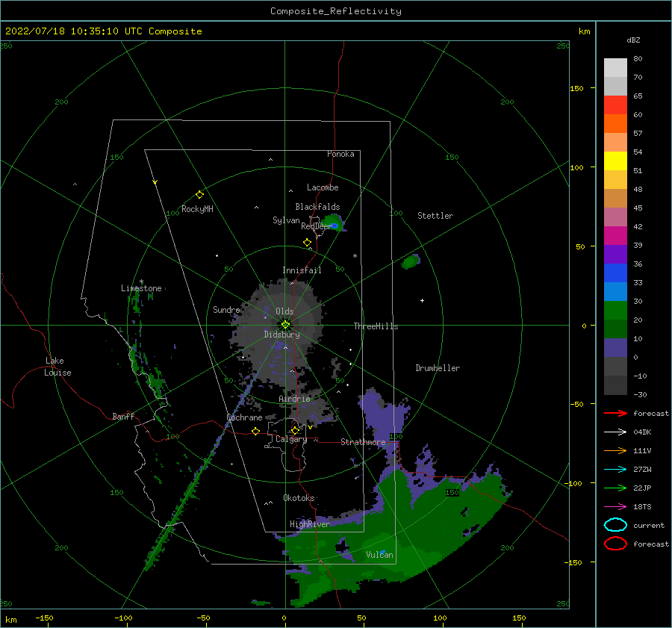Image resolution: width=672 pixels, height=628 pixels.
Task: Click the Blackfalds label
Action: [317, 207]
